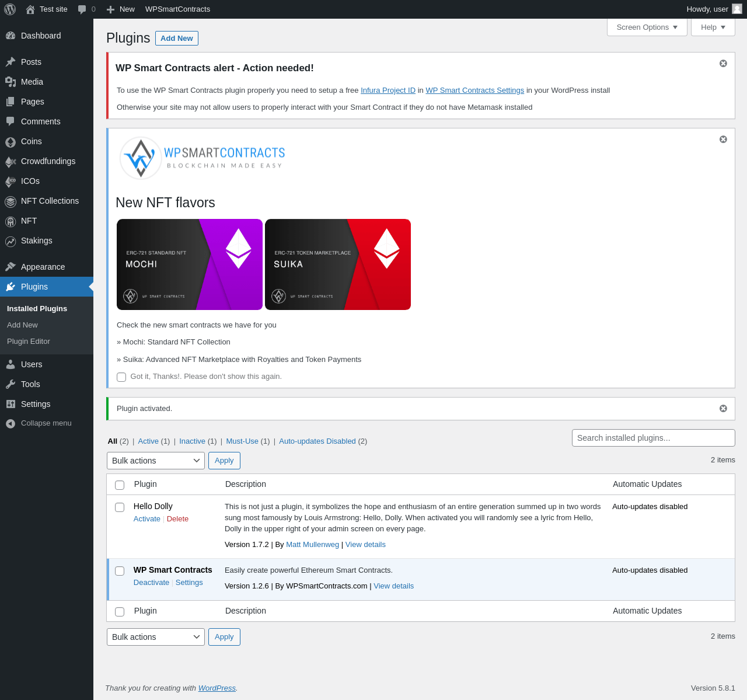Screen dimensions: 747x700
Task: Open the top Bulk actions dropdown
Action: pos(156,461)
